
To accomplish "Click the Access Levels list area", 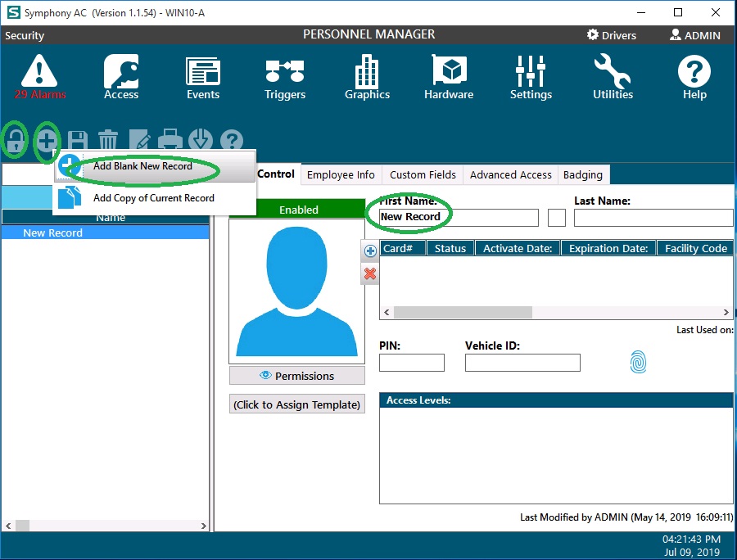I will pos(556,455).
